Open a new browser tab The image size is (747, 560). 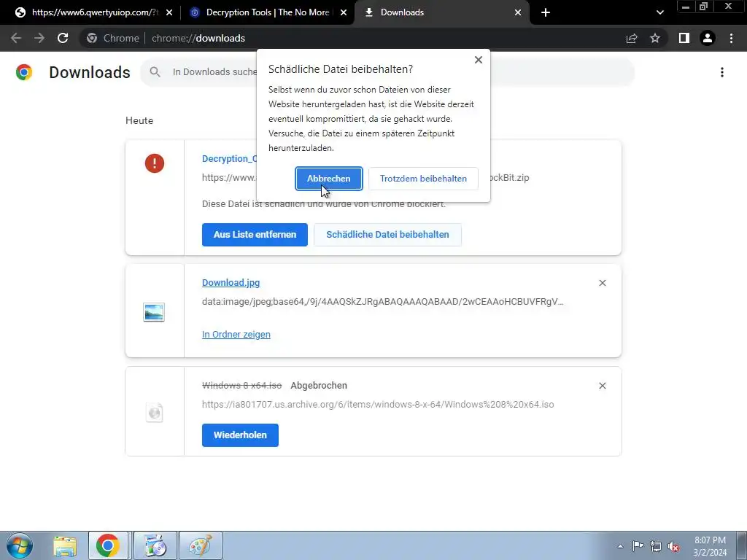(546, 13)
